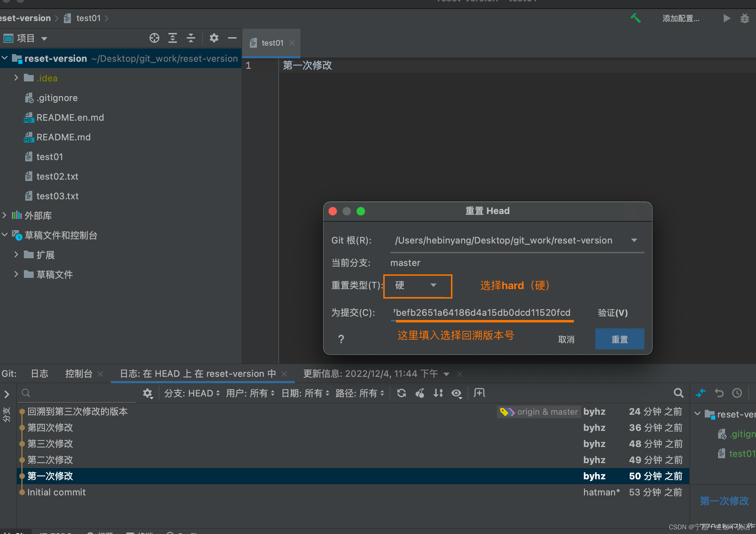Viewport: 756px width, 534px height.
Task: Click the revert undo arrow icon in changes pane
Action: click(719, 393)
